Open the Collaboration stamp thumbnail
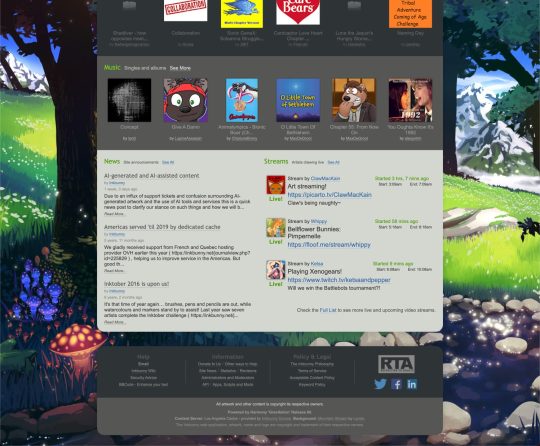 click(x=185, y=10)
